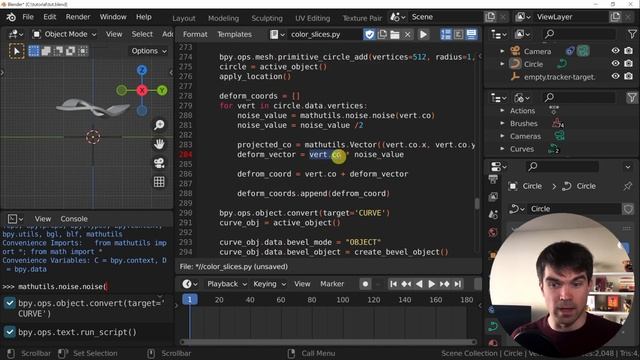Image resolution: width=640 pixels, height=360 pixels.
Task: Toggle the auto keying record button
Action: [x=365, y=284]
